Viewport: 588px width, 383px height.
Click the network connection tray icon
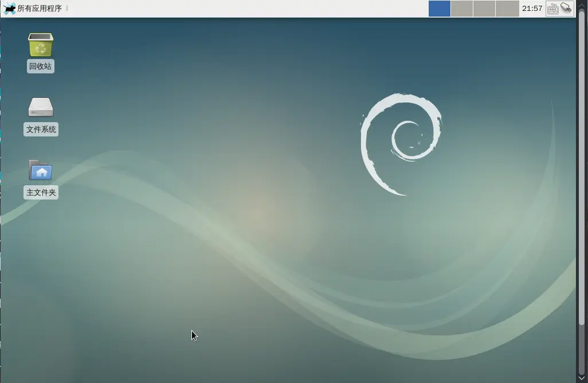(x=566, y=8)
